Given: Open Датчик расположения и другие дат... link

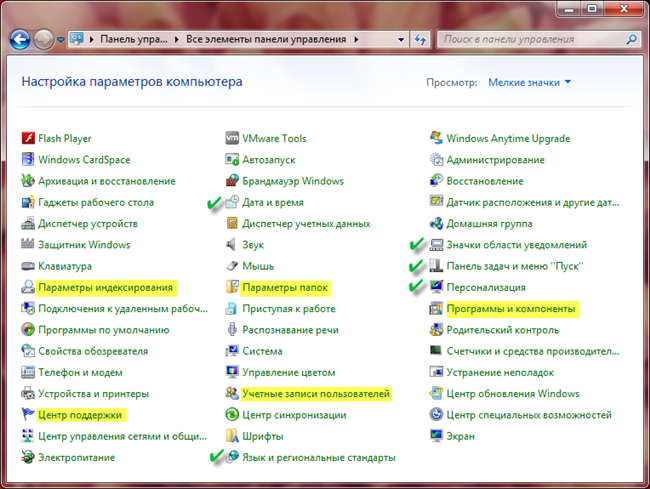Looking at the screenshot, I should tap(533, 202).
